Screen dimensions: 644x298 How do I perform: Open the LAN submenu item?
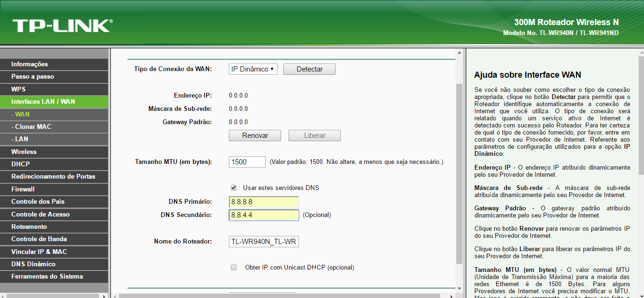[54, 139]
